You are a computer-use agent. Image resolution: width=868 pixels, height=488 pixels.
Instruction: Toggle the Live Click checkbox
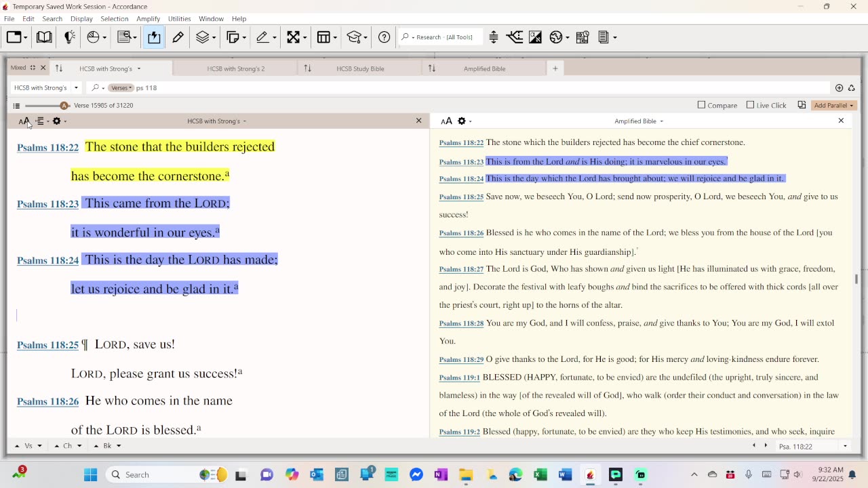(750, 105)
